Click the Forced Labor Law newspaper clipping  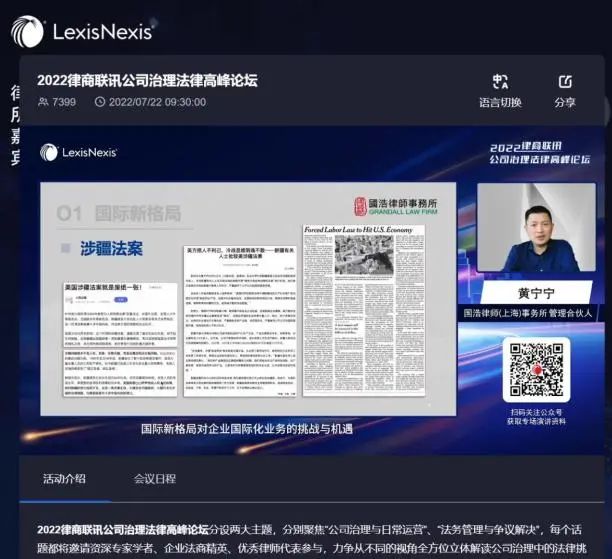364,310
